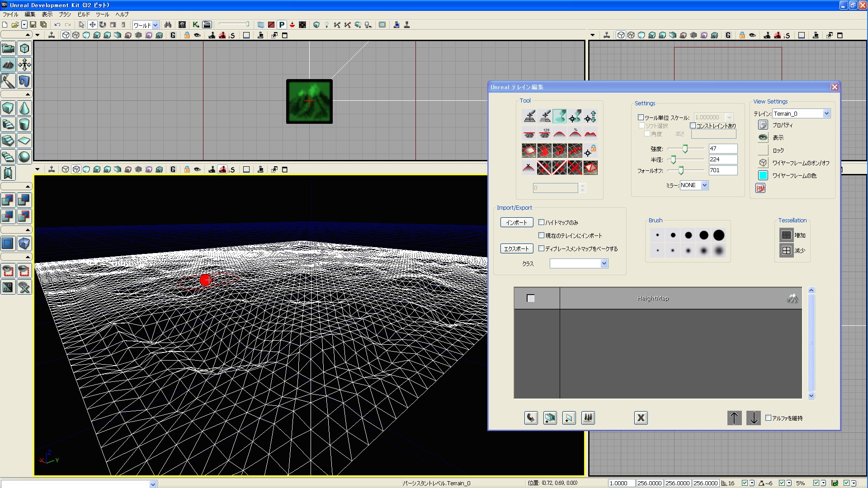Open terrain properties icon in View Settings
Screen dimensions: 868x488
[763, 125]
